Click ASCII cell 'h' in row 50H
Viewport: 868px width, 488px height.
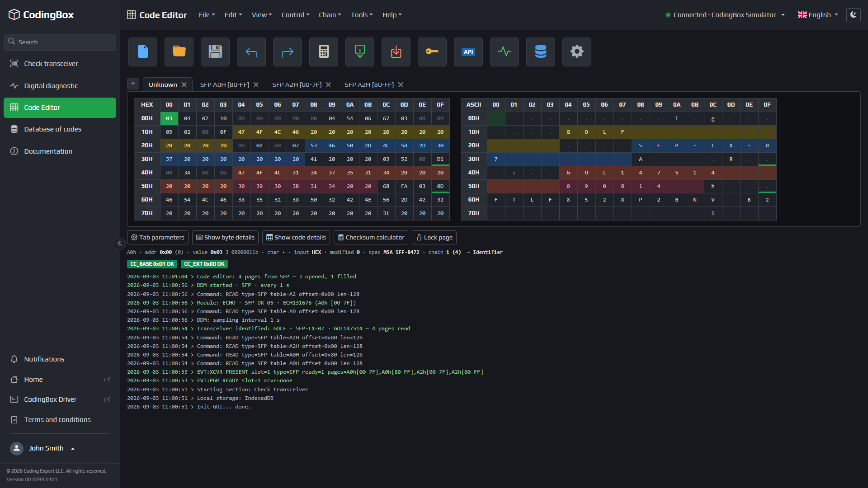713,186
